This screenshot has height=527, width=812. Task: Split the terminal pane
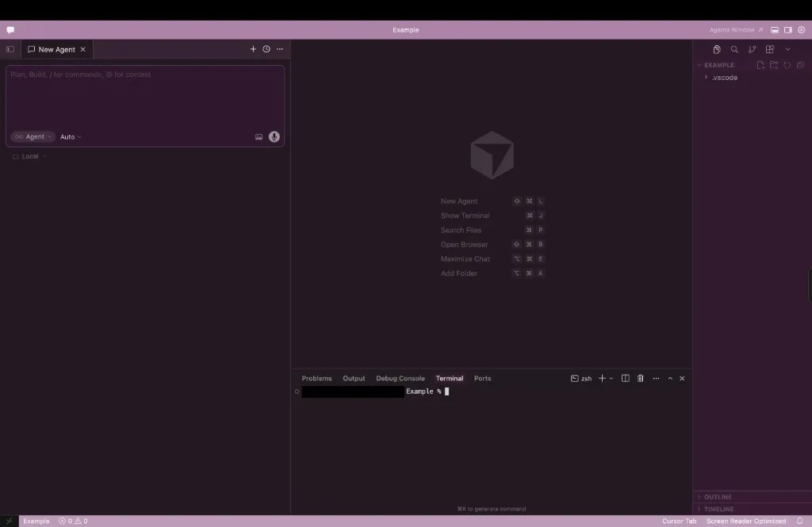click(626, 379)
